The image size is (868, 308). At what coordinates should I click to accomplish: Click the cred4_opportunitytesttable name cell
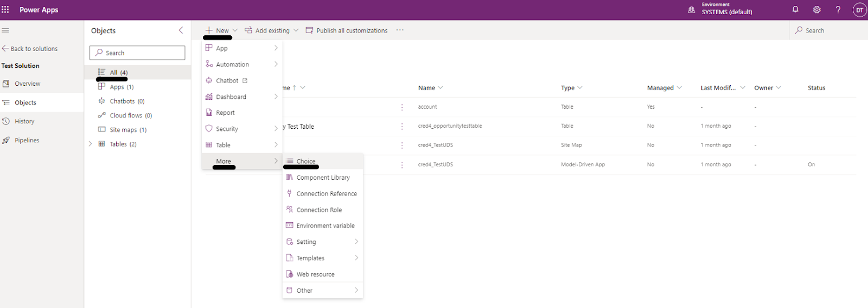(x=450, y=126)
